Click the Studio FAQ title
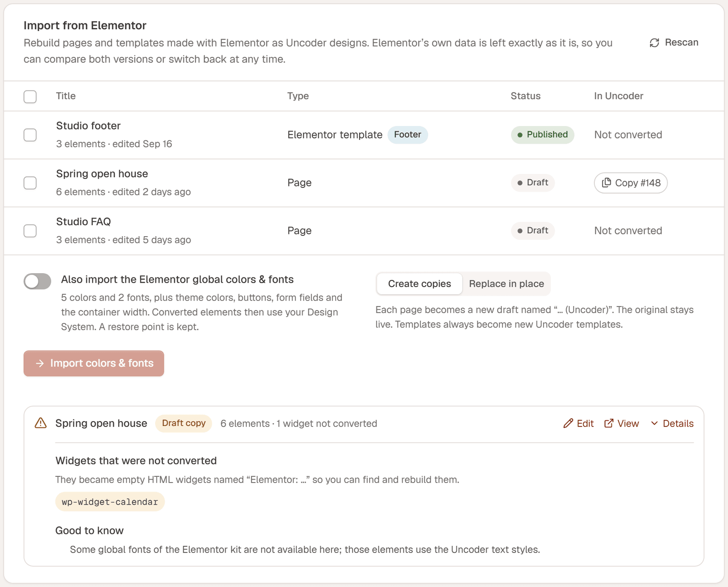This screenshot has width=728, height=587. [x=83, y=221]
